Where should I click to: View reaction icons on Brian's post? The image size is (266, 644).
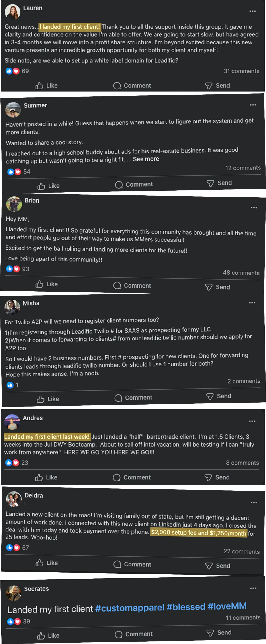(13, 269)
